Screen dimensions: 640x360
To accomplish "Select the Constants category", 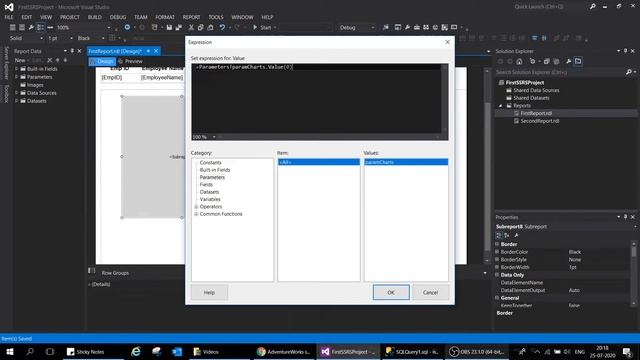I will point(210,162).
